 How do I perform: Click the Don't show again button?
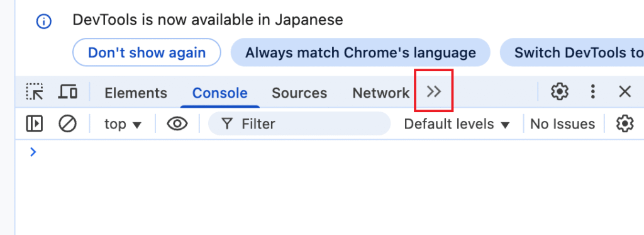coord(147,52)
